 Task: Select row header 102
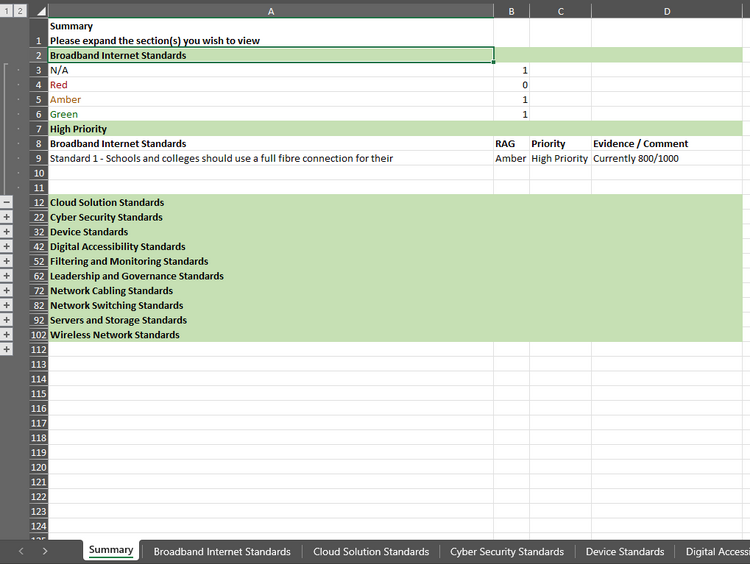coord(39,335)
